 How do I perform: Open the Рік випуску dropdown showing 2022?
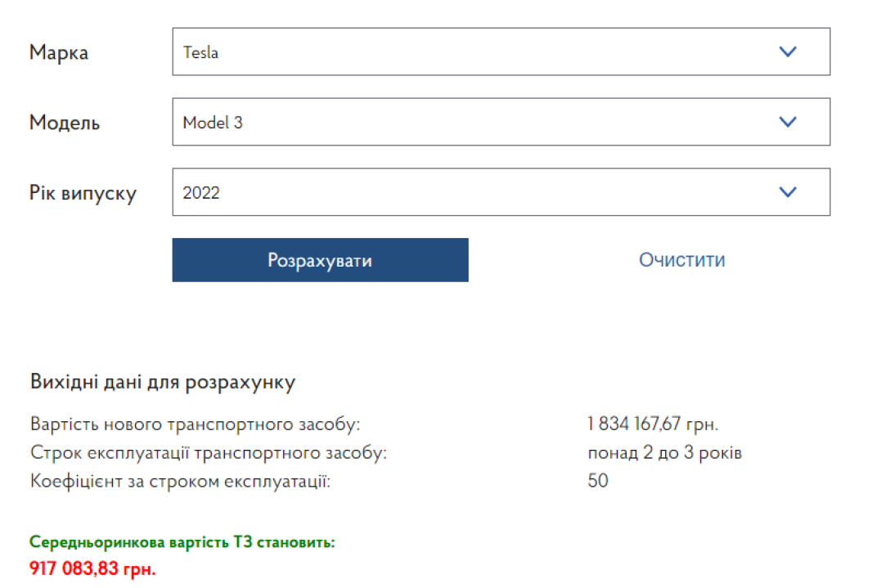pyautogui.click(x=474, y=192)
